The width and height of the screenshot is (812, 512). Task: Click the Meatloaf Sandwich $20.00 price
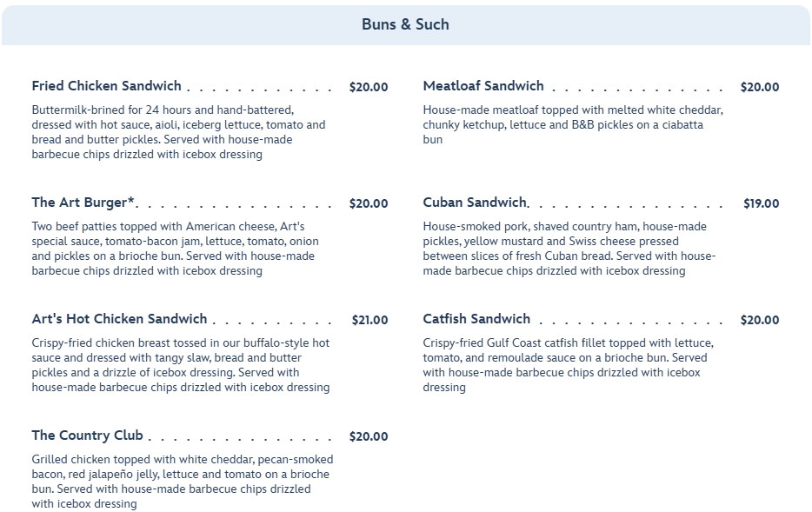pos(760,87)
